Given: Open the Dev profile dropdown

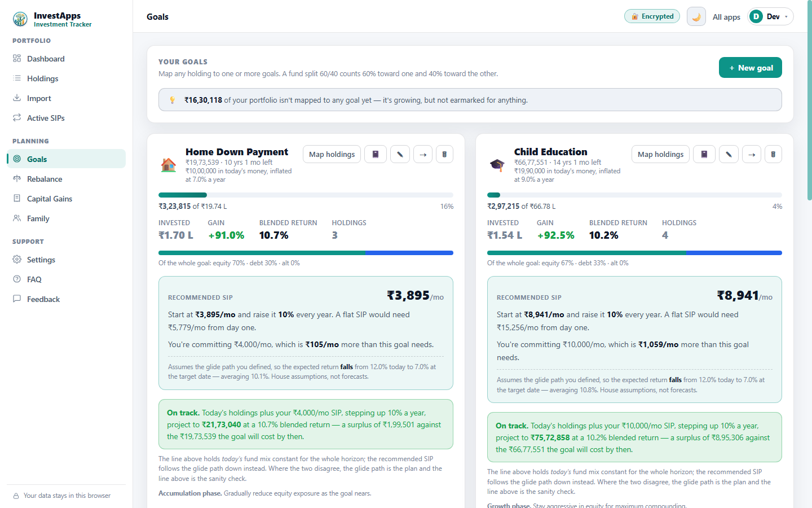Looking at the screenshot, I should 770,16.
